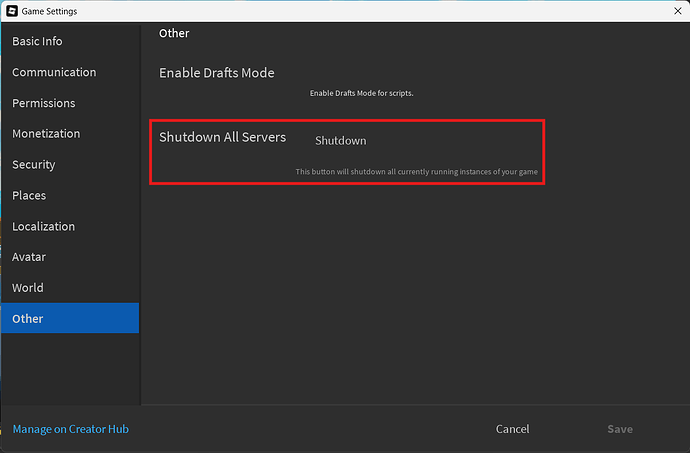Click the Enable Drafts Mode label
Screen dimensions: 690x453
click(217, 73)
